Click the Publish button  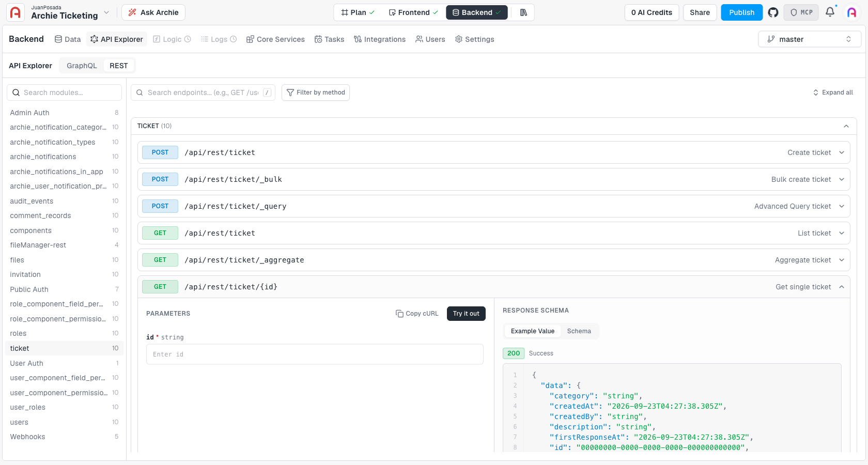pos(741,12)
